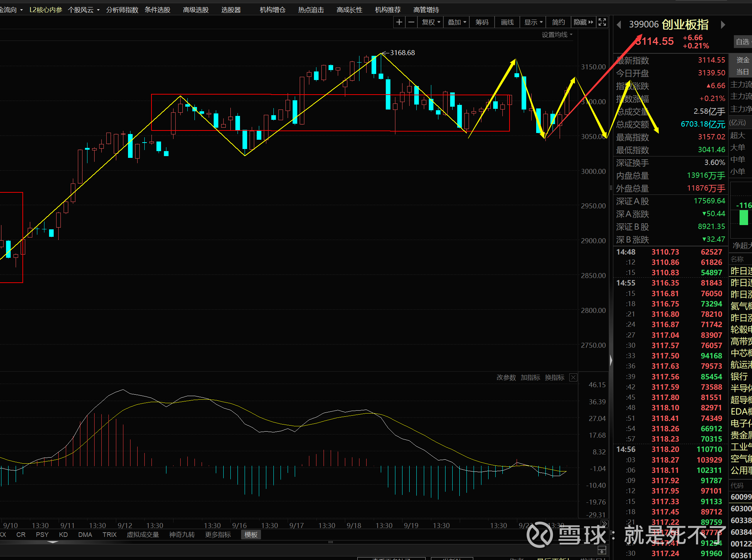Expand the 设置均线 moving average settings
The image size is (752, 560).
(x=557, y=35)
